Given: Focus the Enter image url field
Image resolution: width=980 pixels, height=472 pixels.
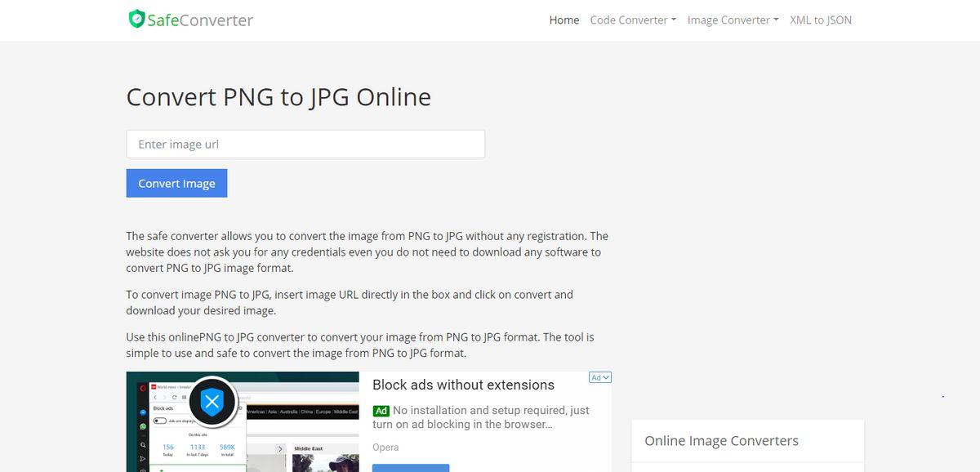Looking at the screenshot, I should click(x=305, y=145).
